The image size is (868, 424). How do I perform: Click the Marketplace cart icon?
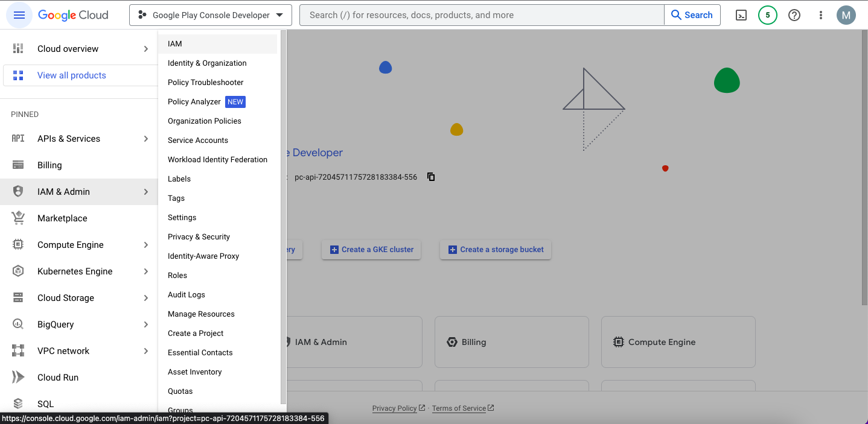click(18, 218)
